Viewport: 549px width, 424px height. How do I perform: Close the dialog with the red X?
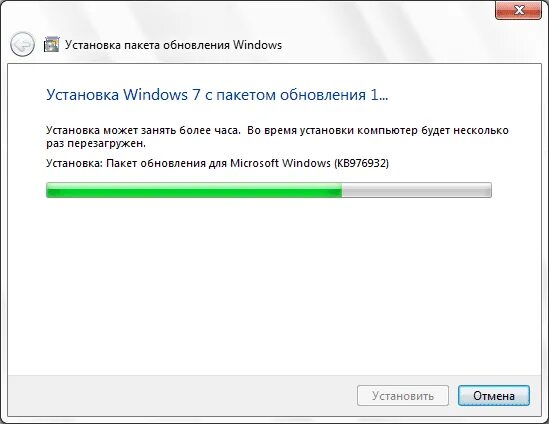coord(519,10)
